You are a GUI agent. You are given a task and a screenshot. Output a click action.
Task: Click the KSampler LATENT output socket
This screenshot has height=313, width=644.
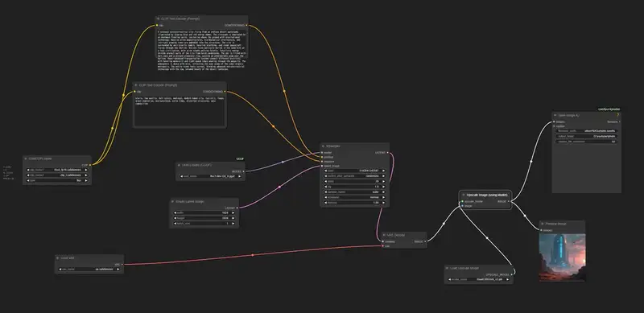click(387, 152)
